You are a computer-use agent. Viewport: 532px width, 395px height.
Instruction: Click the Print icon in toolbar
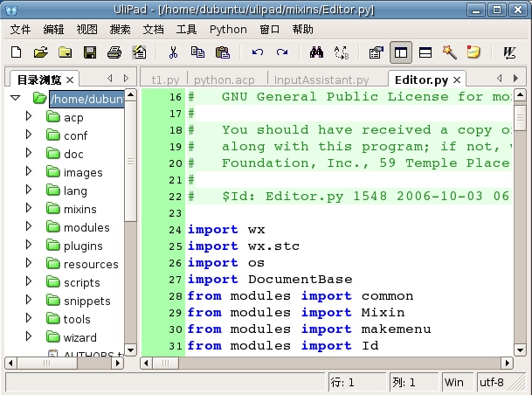point(114,52)
